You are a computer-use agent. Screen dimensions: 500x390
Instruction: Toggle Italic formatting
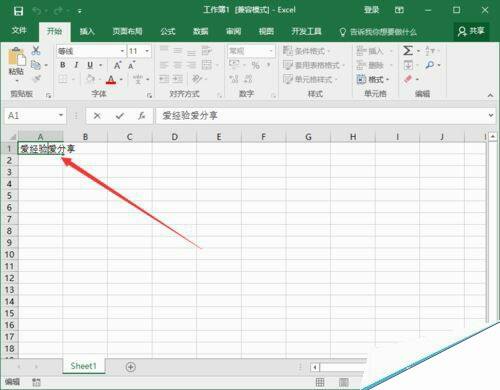76,65
